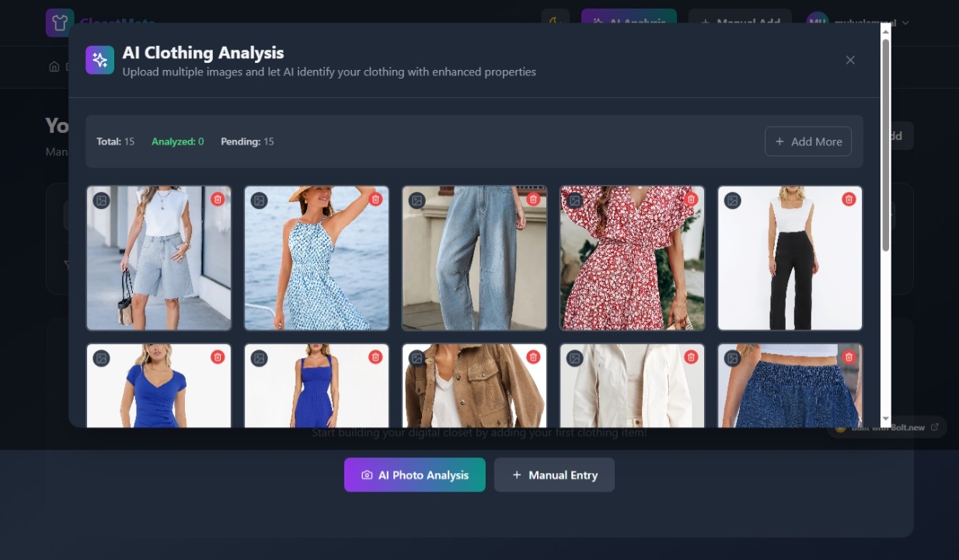Image resolution: width=959 pixels, height=560 pixels.
Task: Click the 'Pending: 15' counter text
Action: tap(247, 141)
